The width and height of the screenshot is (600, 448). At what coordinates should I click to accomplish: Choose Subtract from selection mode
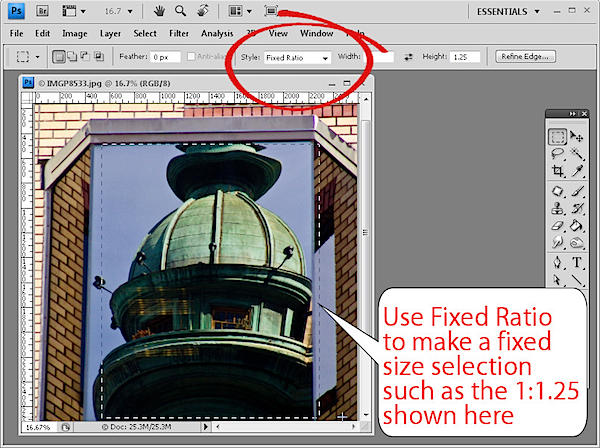click(x=85, y=57)
